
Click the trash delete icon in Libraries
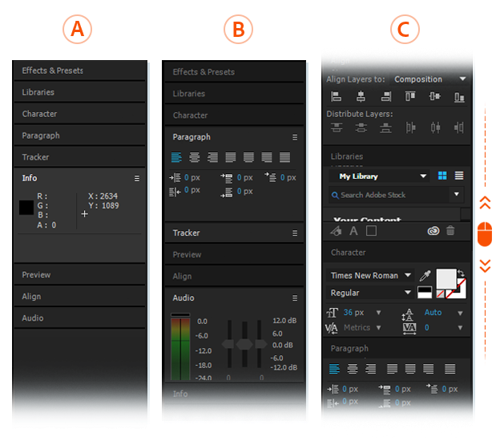tap(450, 230)
